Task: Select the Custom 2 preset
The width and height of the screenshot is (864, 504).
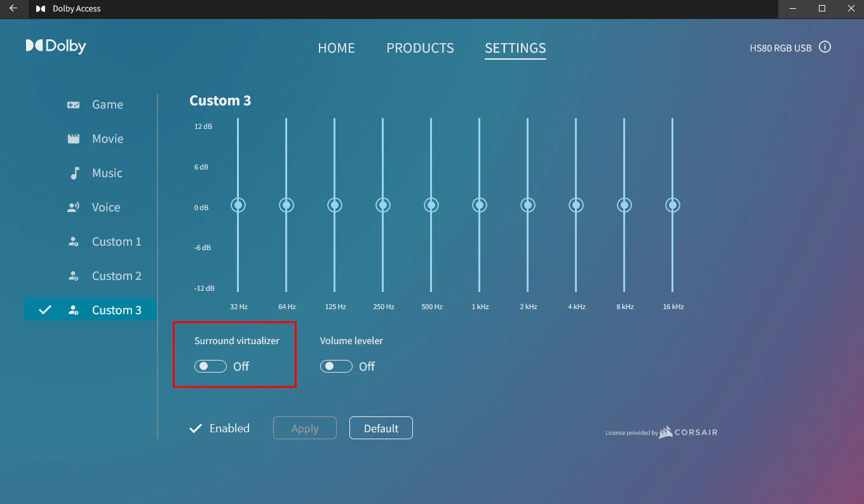Action: coord(90,276)
